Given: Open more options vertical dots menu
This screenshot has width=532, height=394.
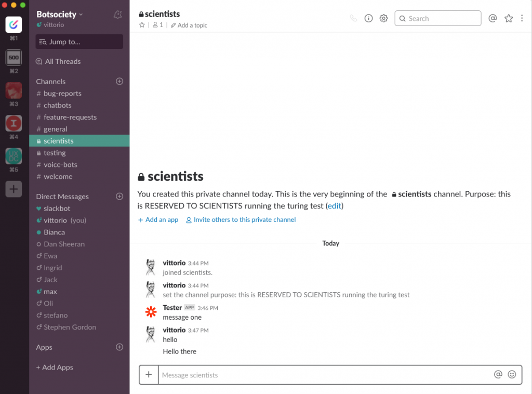Looking at the screenshot, I should [522, 18].
